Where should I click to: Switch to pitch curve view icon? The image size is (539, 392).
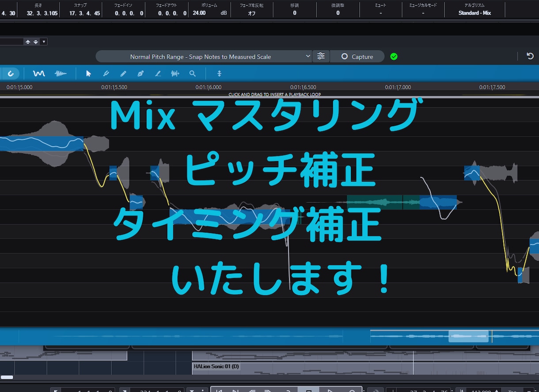pyautogui.click(x=39, y=73)
